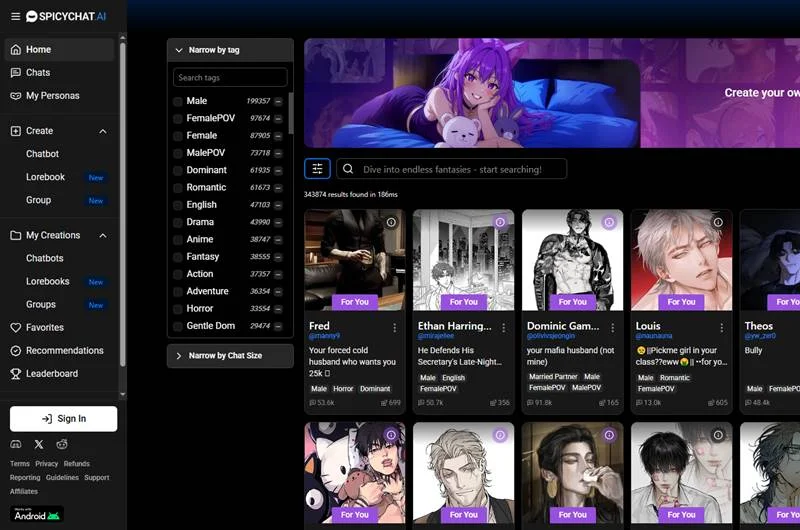
Task: Click the Discord icon under Sign In
Action: click(16, 444)
